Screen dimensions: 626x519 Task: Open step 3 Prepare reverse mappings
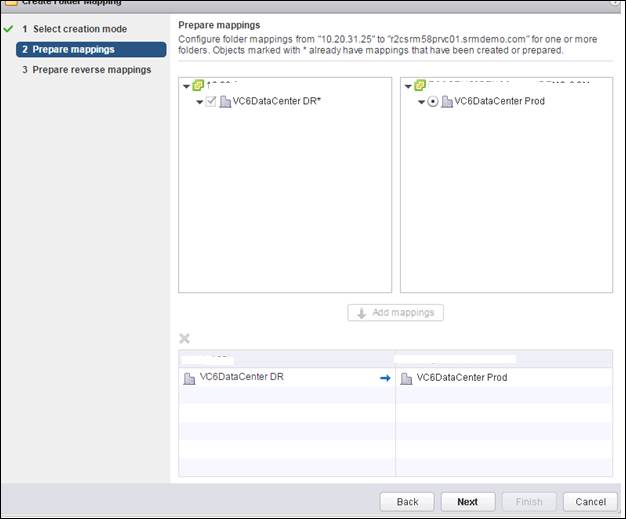87,69
